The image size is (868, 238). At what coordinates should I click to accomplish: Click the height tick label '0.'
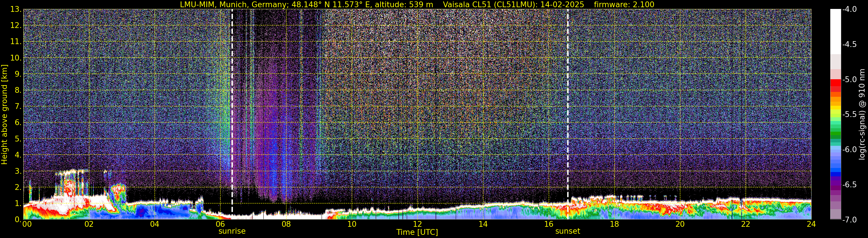[x=18, y=220]
